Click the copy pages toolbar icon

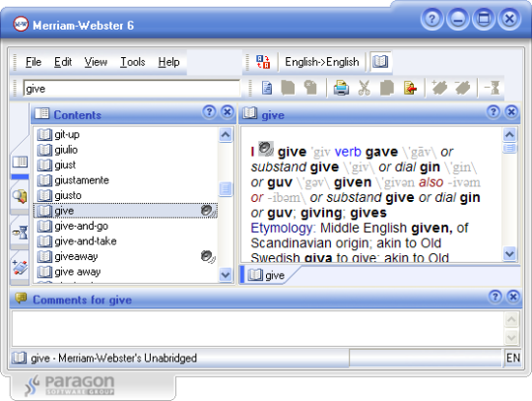387,88
